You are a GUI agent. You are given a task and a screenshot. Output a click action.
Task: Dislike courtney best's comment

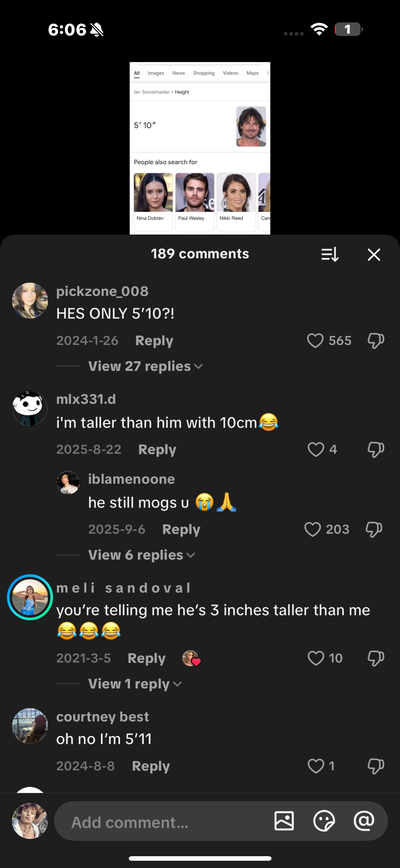(x=376, y=766)
